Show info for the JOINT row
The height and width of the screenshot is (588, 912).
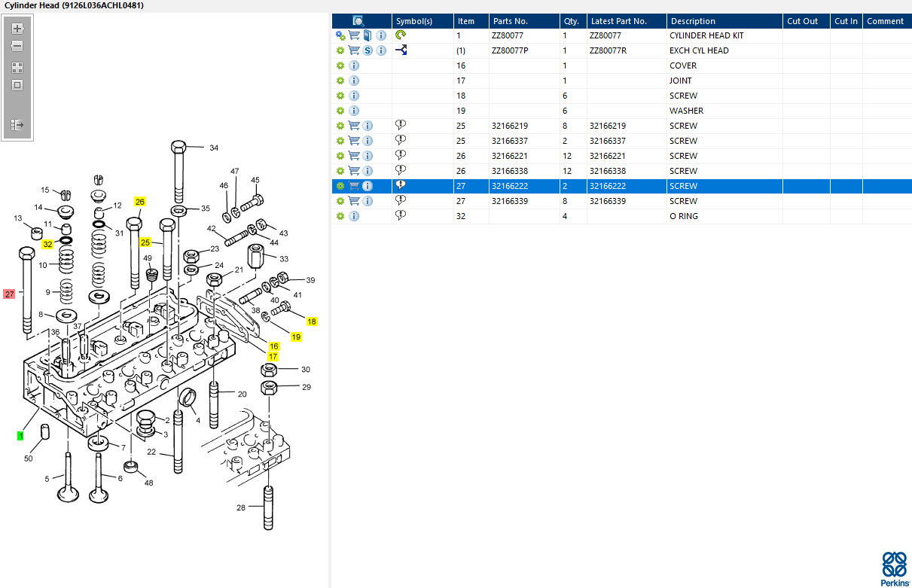click(x=354, y=81)
